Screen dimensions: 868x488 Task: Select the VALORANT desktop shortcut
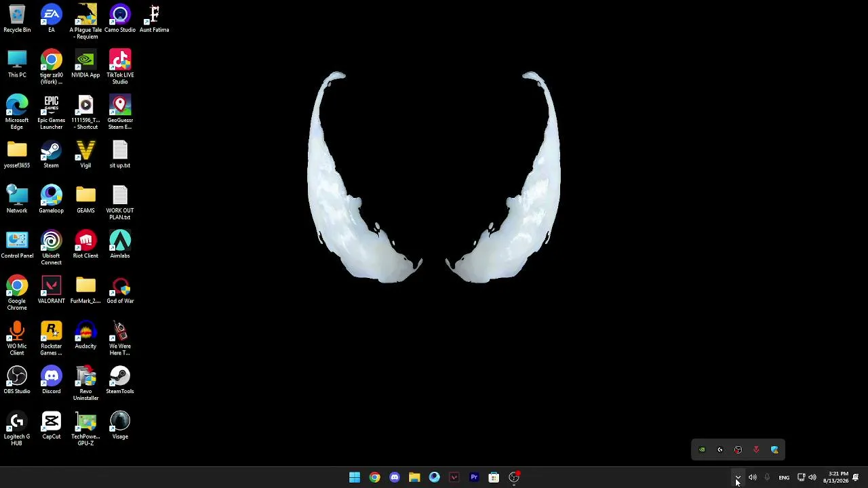pyautogui.click(x=51, y=290)
